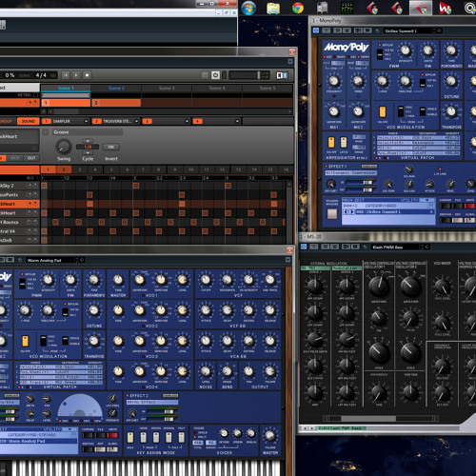476x476 pixels.
Task: Click the NI logo button in Maschine
Action: pos(282,75)
